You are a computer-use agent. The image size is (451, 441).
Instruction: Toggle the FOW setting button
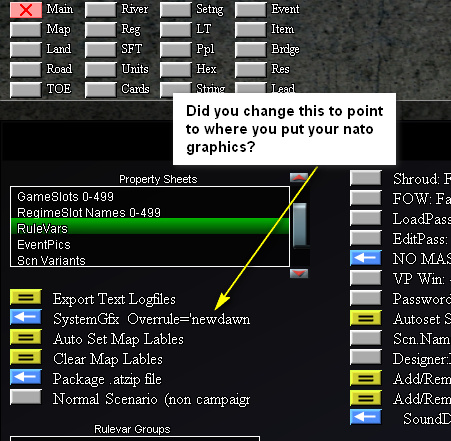click(x=366, y=198)
